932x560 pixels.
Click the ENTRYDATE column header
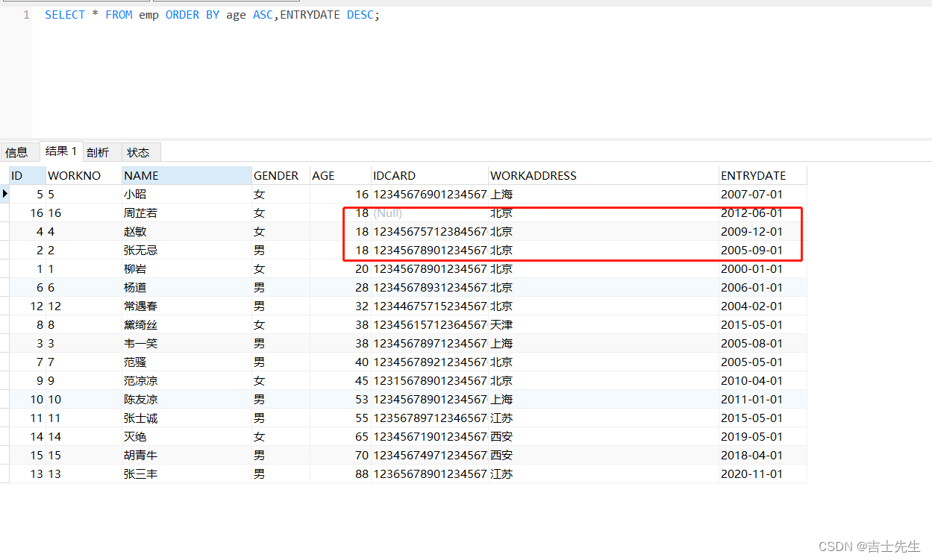coord(763,176)
